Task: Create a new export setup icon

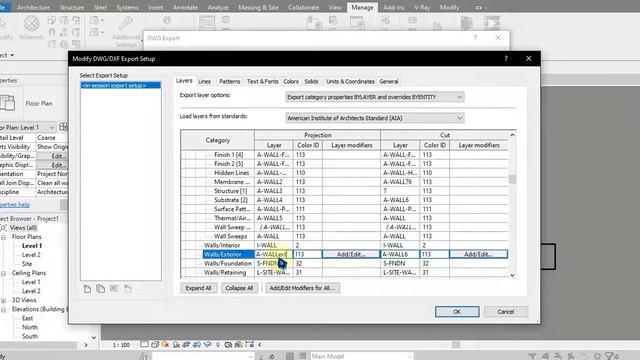Action: (x=87, y=289)
